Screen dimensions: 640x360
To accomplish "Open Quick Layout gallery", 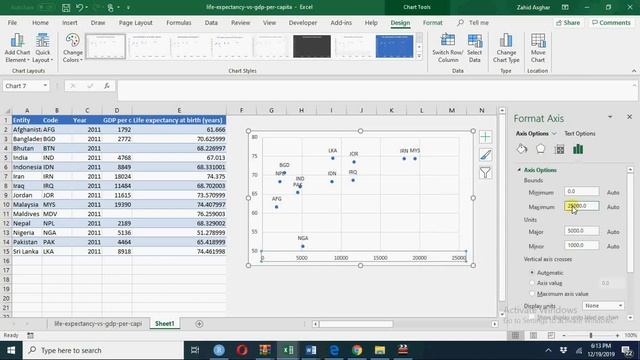I will click(x=42, y=48).
